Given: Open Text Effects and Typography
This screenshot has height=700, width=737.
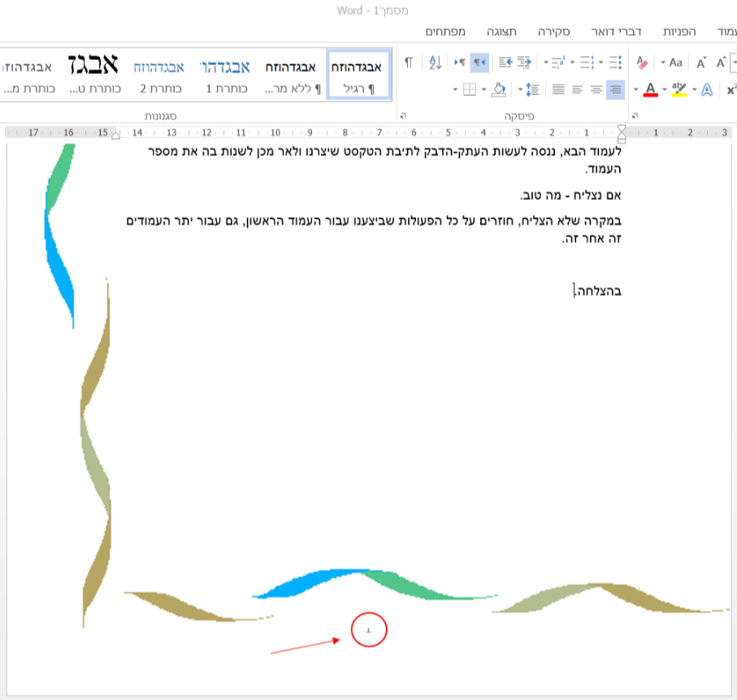Looking at the screenshot, I should coord(707,89).
